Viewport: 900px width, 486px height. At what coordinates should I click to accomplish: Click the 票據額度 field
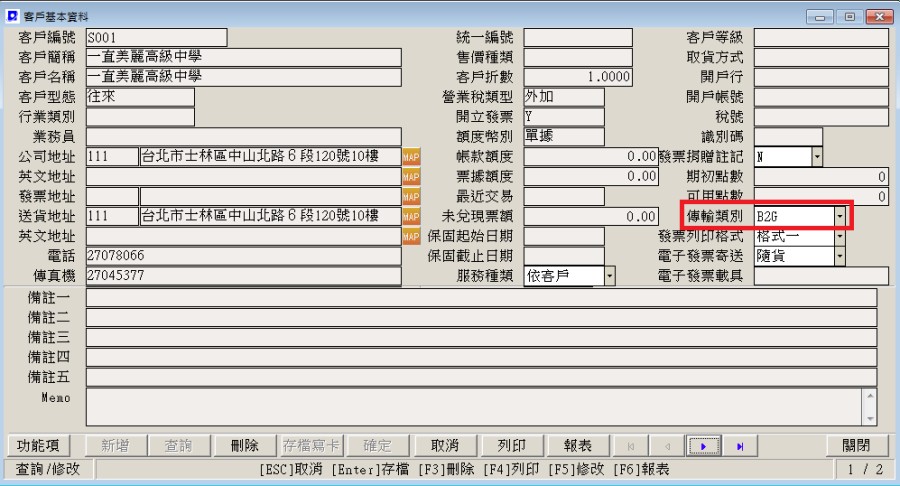point(591,177)
